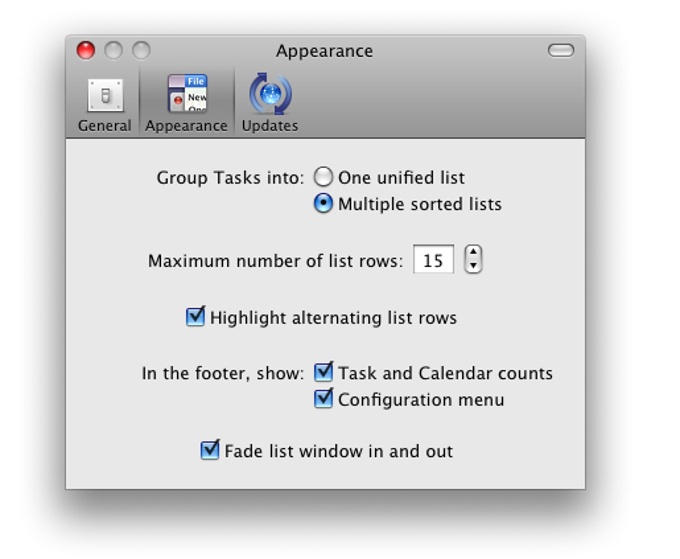Screen dimensions: 680x559
Task: Select the One unified list radio button
Action: (x=324, y=177)
